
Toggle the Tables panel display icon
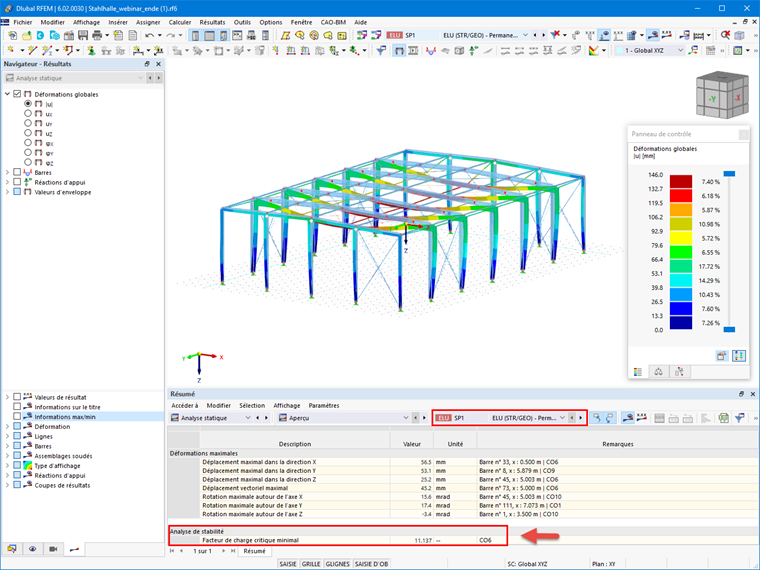209,35
